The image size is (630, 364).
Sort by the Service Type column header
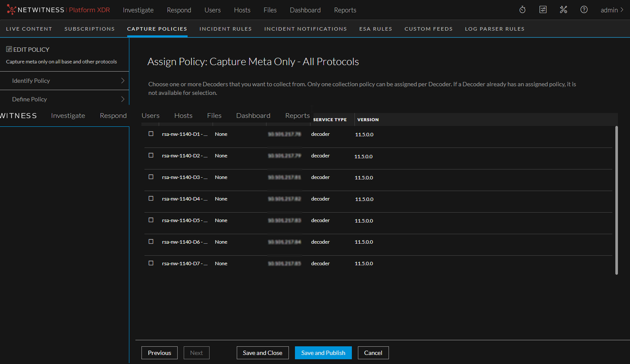click(330, 119)
